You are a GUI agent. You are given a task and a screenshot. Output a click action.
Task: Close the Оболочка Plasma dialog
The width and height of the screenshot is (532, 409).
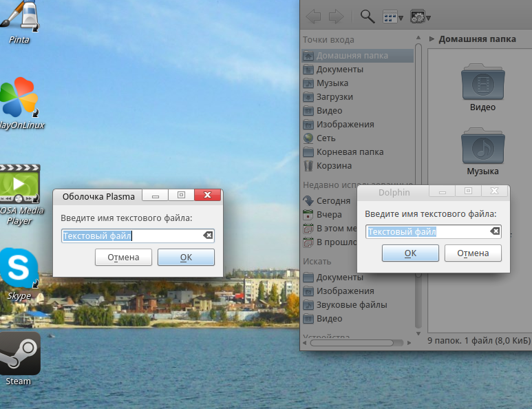[208, 195]
